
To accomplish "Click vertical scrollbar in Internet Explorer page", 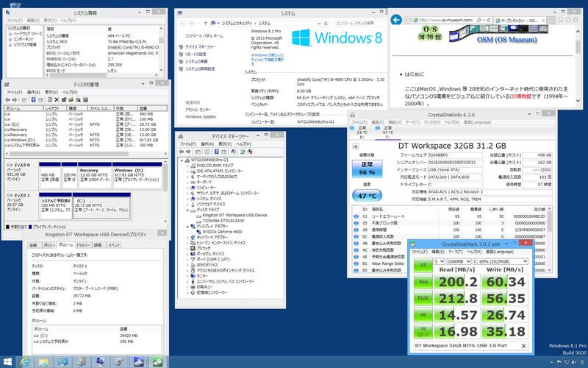I will point(578,47).
